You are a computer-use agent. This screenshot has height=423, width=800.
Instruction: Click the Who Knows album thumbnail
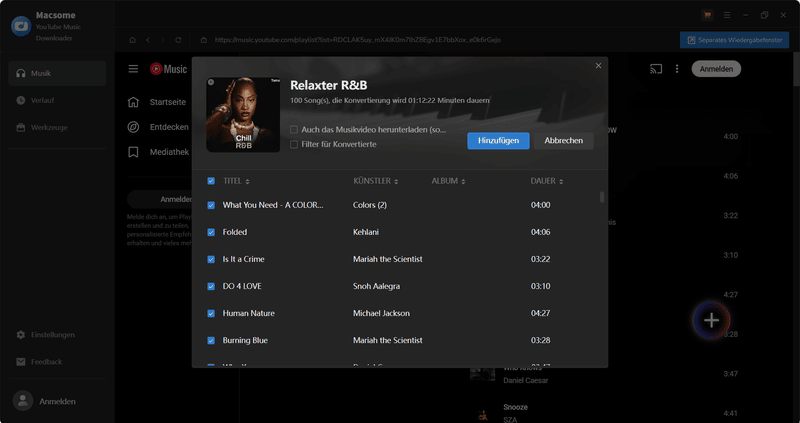pos(482,374)
